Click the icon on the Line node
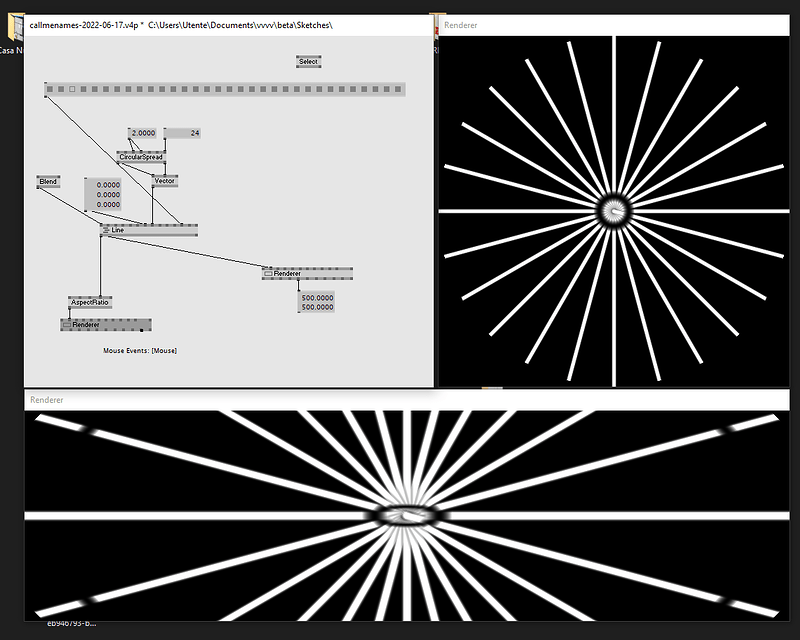 tap(106, 230)
